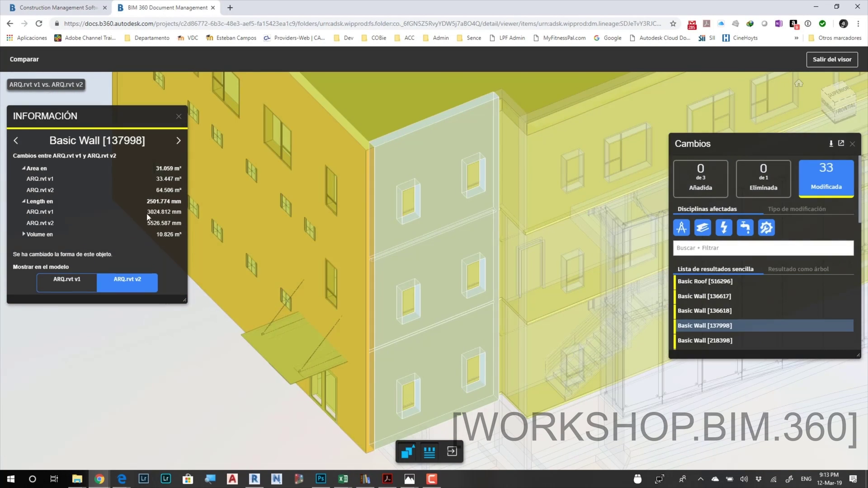Toggle the architecture discipline filter (compass icon)
Image resolution: width=868 pixels, height=488 pixels.
point(681,227)
